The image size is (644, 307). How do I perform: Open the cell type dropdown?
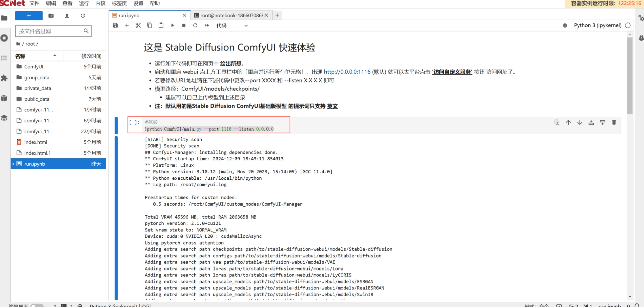232,26
